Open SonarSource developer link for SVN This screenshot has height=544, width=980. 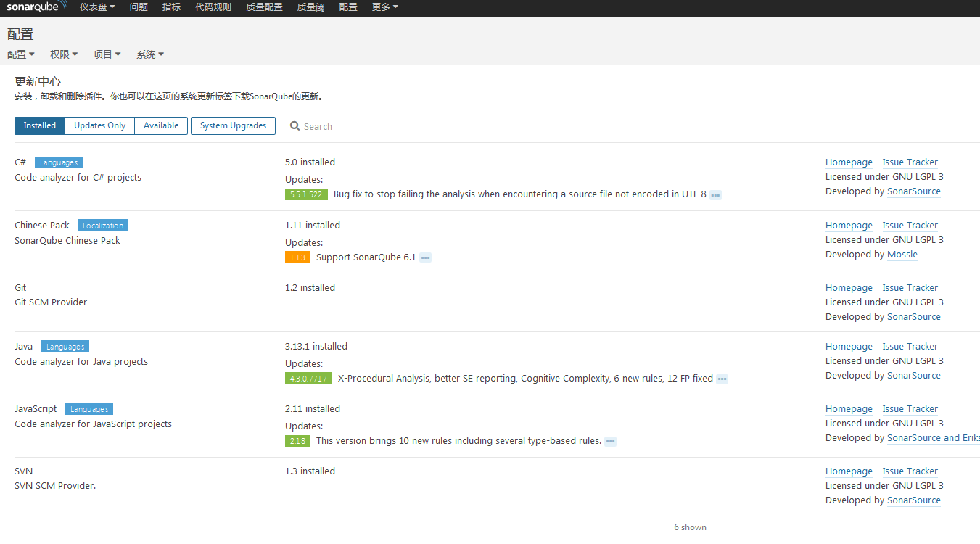[x=914, y=500]
